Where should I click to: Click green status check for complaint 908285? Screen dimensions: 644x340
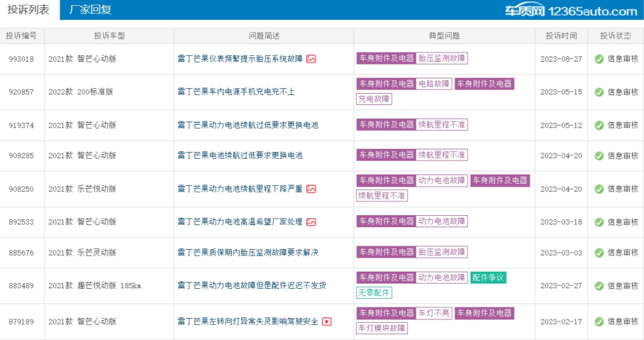click(x=599, y=155)
